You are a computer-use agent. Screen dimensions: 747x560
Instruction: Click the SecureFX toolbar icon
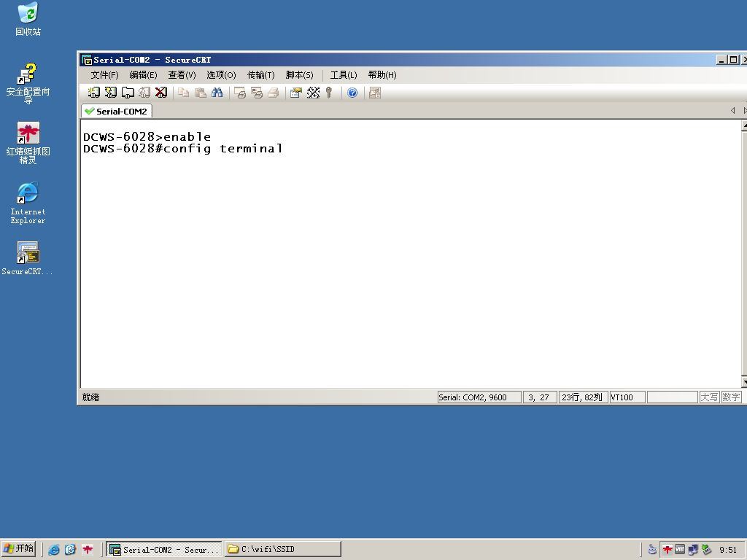pyautogui.click(x=375, y=93)
